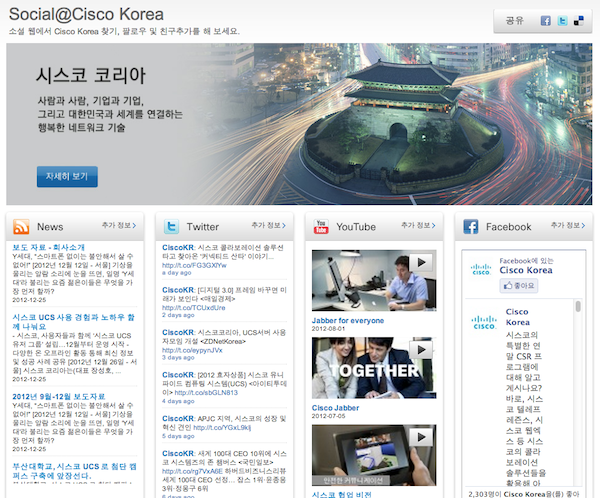Click the 공유 share label

[514, 21]
